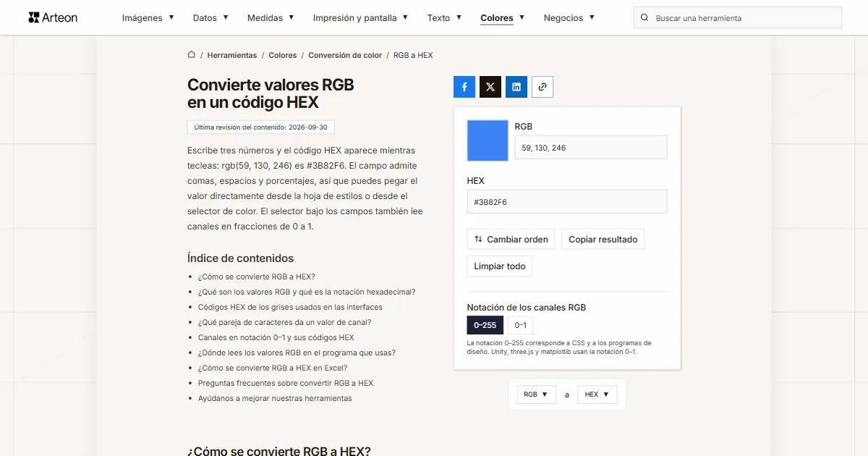
Task: Jump to Canales en notación 0–1 section
Action: point(276,337)
